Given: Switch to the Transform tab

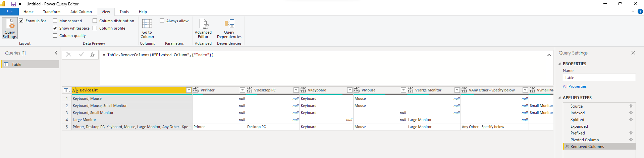Looking at the screenshot, I should pyautogui.click(x=52, y=12).
